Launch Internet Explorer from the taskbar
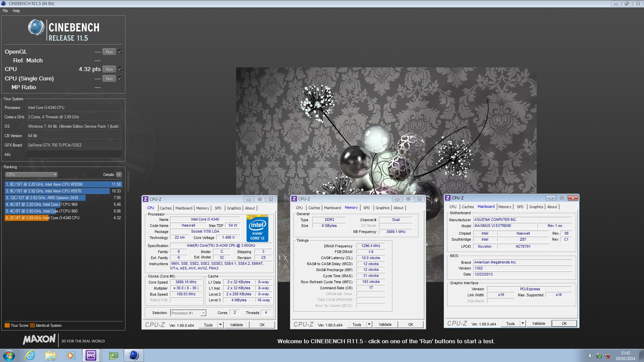The width and height of the screenshot is (644, 362). 30,355
